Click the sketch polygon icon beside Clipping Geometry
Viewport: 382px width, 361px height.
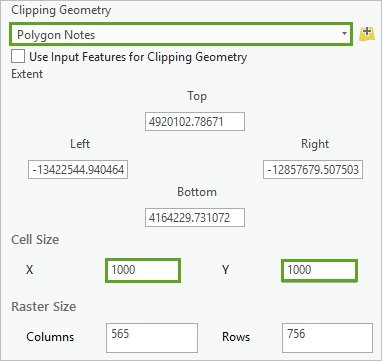366,34
